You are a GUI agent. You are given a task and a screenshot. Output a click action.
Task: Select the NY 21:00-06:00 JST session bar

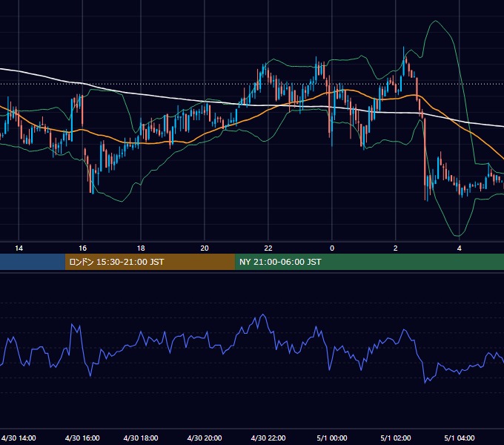pyautogui.click(x=369, y=262)
